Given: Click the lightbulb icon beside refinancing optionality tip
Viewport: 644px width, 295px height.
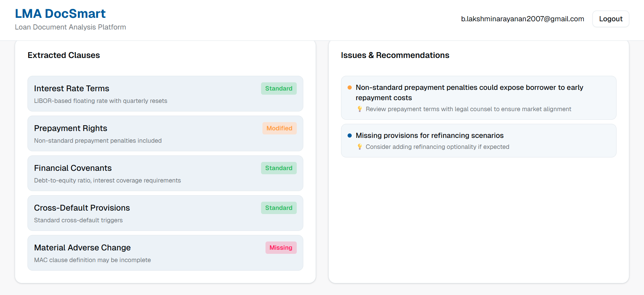Looking at the screenshot, I should point(360,147).
